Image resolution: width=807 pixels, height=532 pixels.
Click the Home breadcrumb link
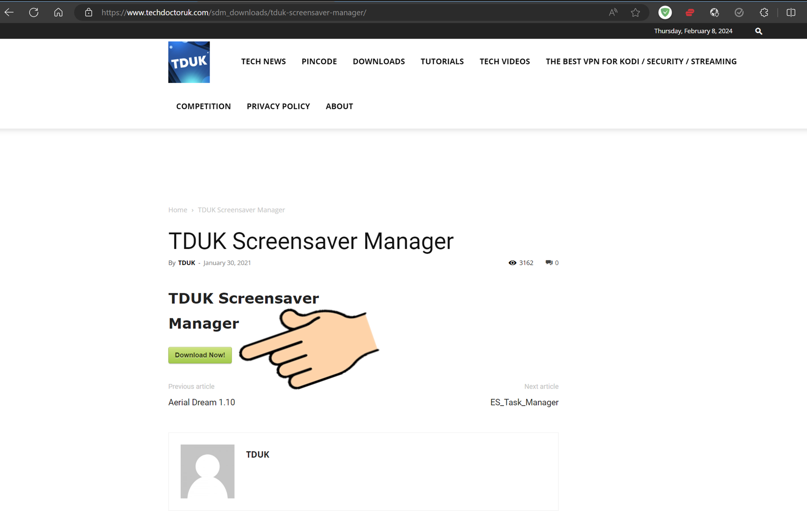click(177, 210)
